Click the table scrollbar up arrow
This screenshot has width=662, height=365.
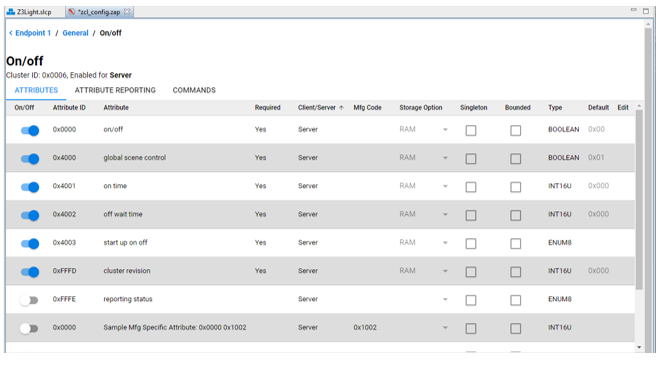639,106
